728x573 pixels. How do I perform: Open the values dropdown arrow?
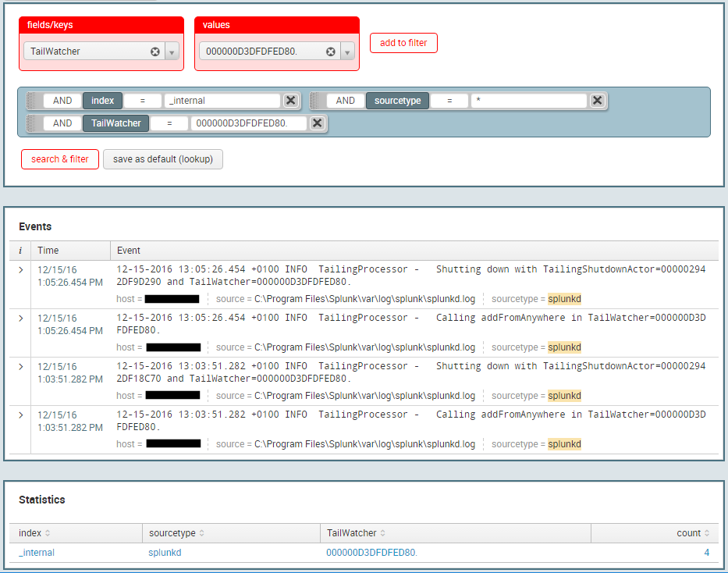(x=347, y=52)
